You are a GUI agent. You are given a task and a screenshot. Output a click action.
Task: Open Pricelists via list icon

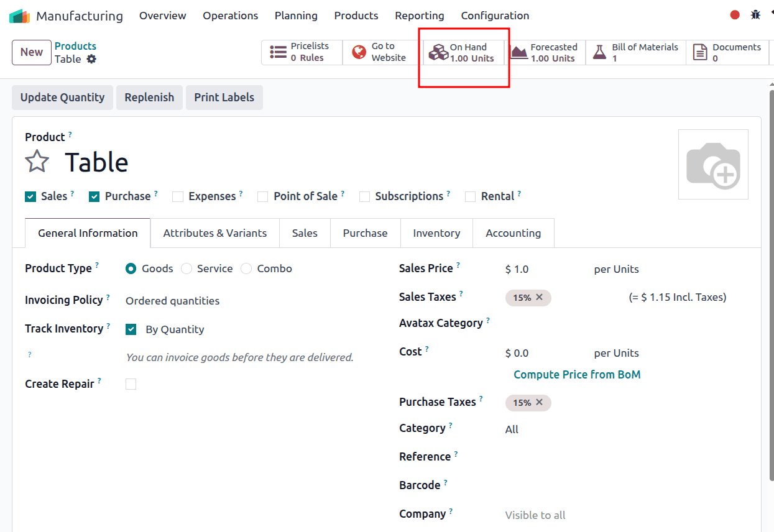coord(278,52)
